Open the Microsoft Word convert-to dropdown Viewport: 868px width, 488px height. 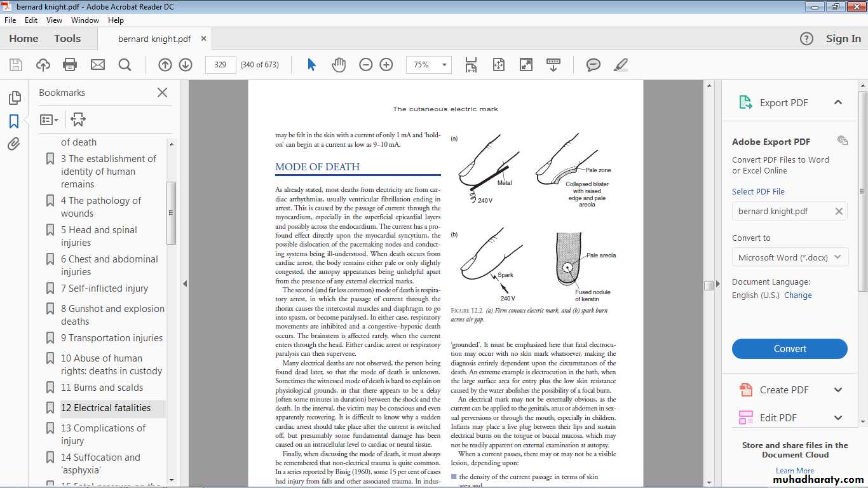coord(789,257)
